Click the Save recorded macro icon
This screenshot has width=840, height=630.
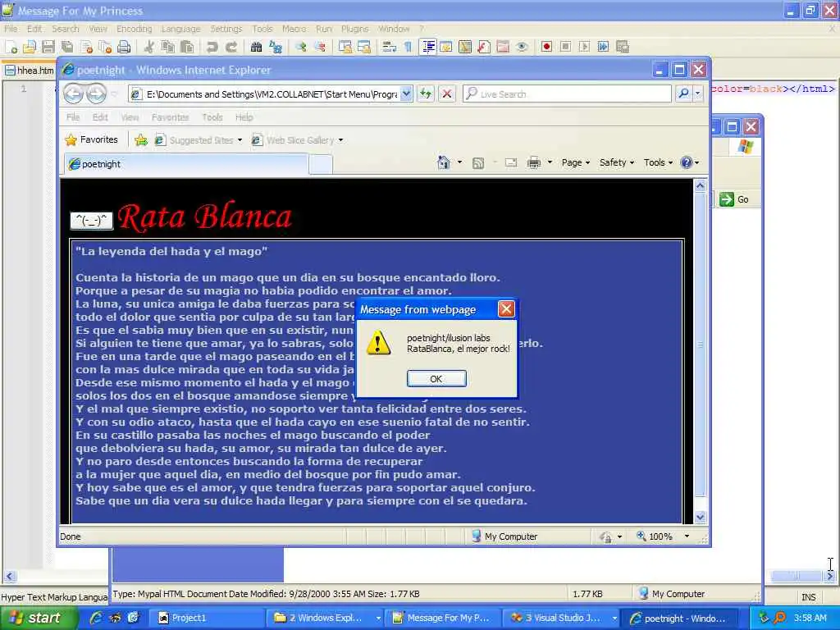pyautogui.click(x=623, y=47)
